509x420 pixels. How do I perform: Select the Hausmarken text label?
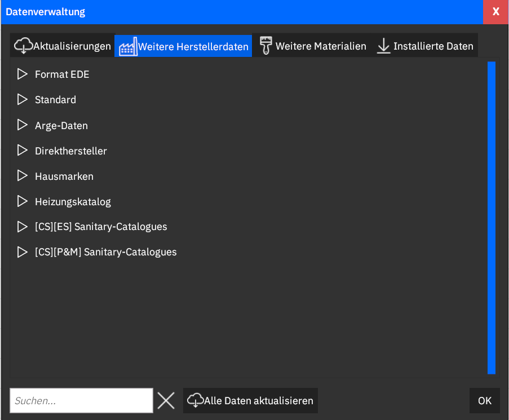(64, 176)
